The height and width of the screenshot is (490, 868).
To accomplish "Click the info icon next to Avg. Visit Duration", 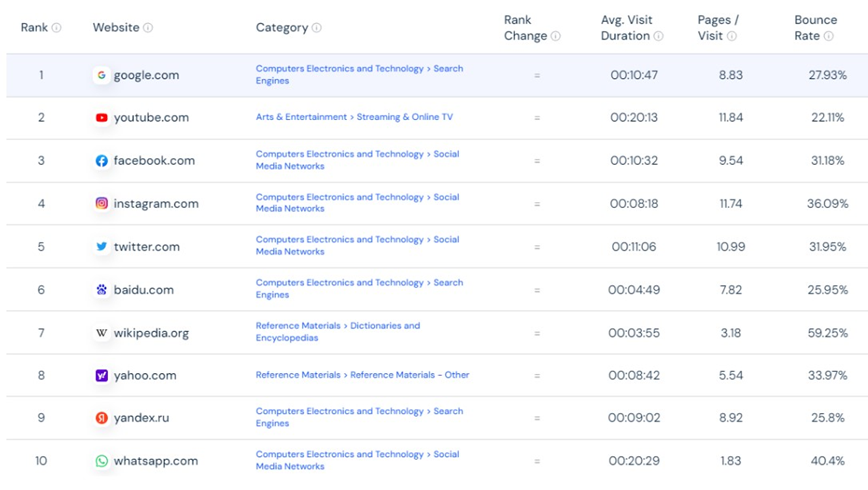I will (x=658, y=36).
